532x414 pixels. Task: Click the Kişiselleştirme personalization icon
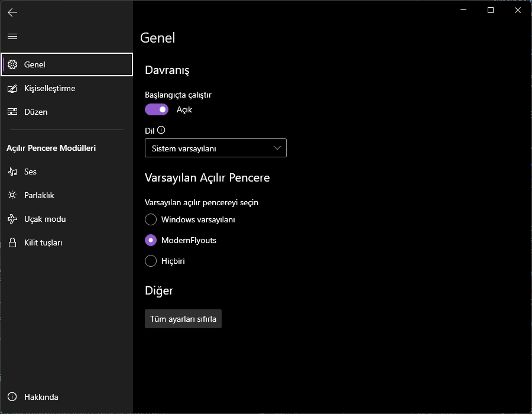(12, 88)
